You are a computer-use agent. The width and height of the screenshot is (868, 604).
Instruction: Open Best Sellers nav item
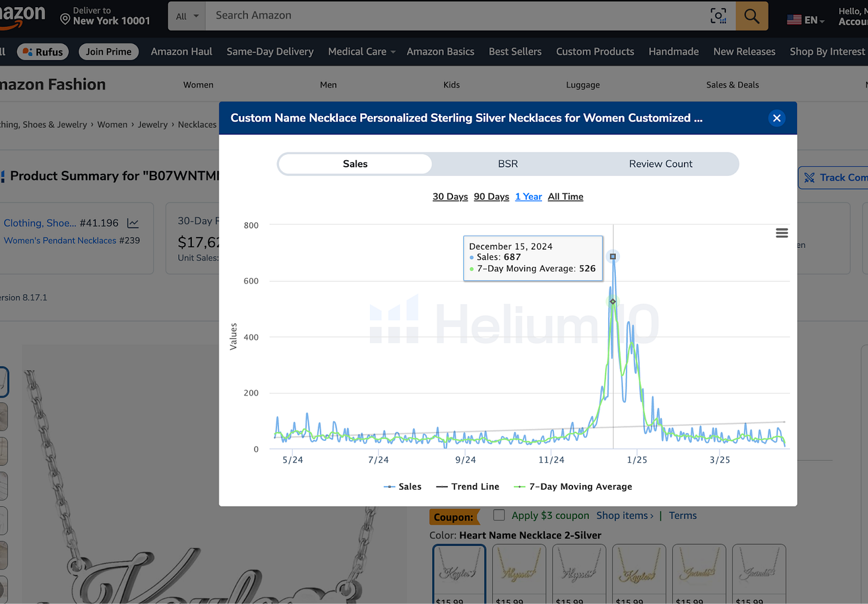(515, 52)
